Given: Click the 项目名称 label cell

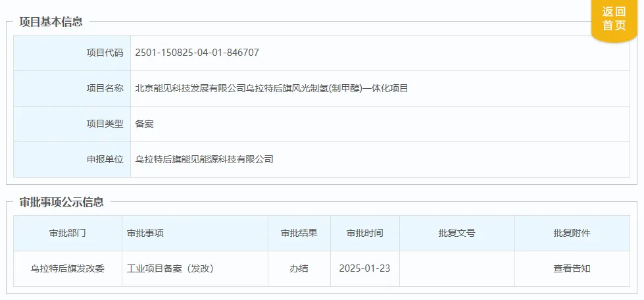Looking at the screenshot, I should pyautogui.click(x=72, y=88).
